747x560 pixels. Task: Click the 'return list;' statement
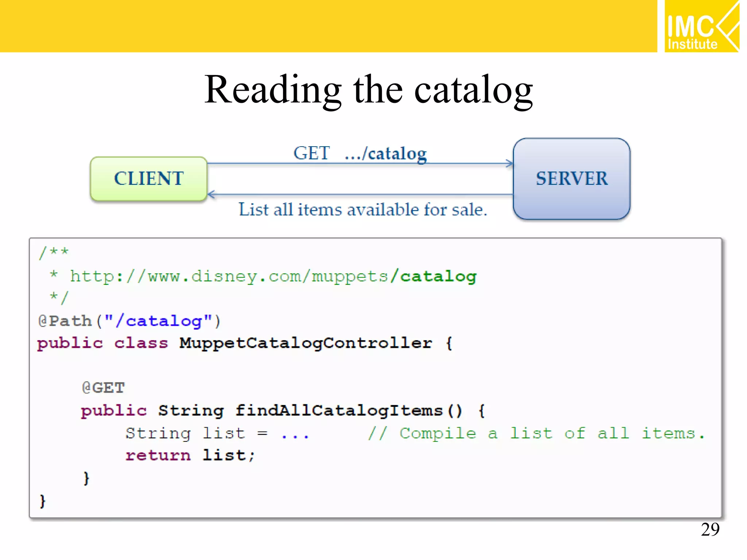pos(190,455)
